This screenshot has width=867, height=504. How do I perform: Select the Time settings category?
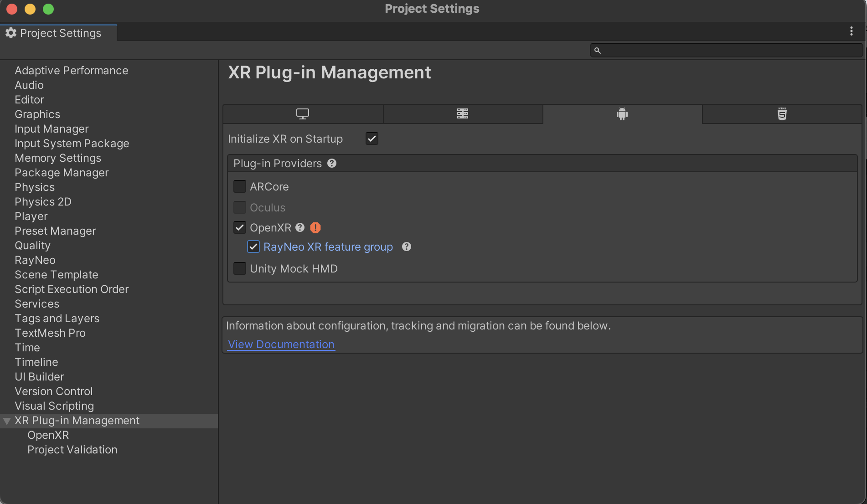[x=27, y=348]
